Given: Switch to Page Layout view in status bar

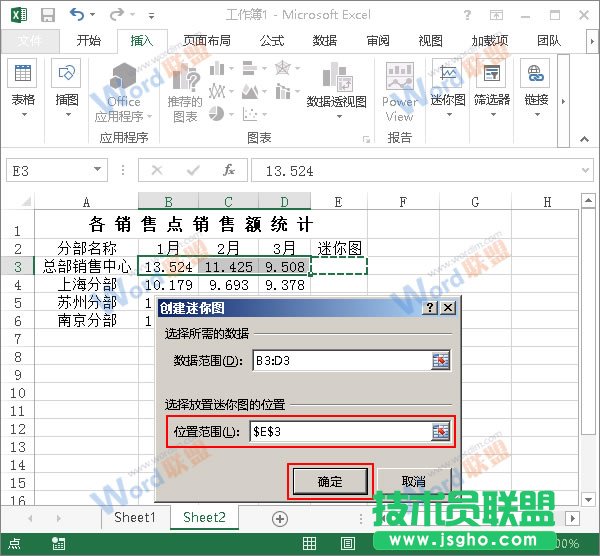Looking at the screenshot, I should 347,543.
